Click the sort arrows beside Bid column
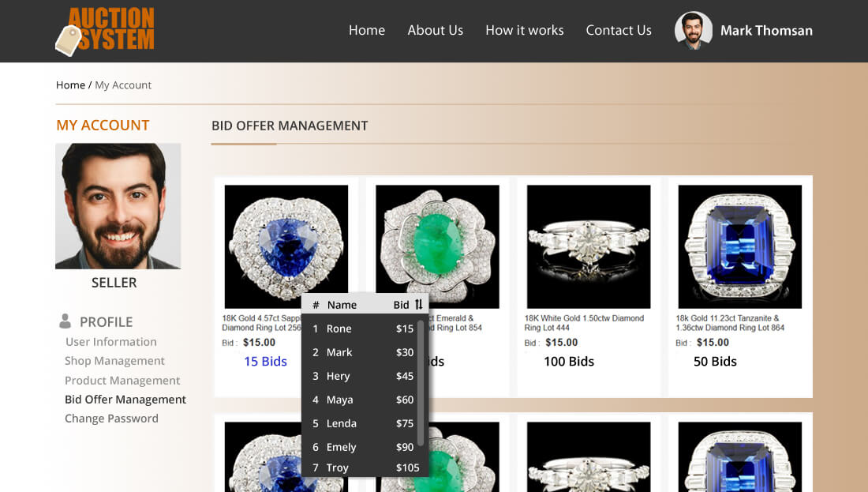This screenshot has height=492, width=868. (x=419, y=305)
